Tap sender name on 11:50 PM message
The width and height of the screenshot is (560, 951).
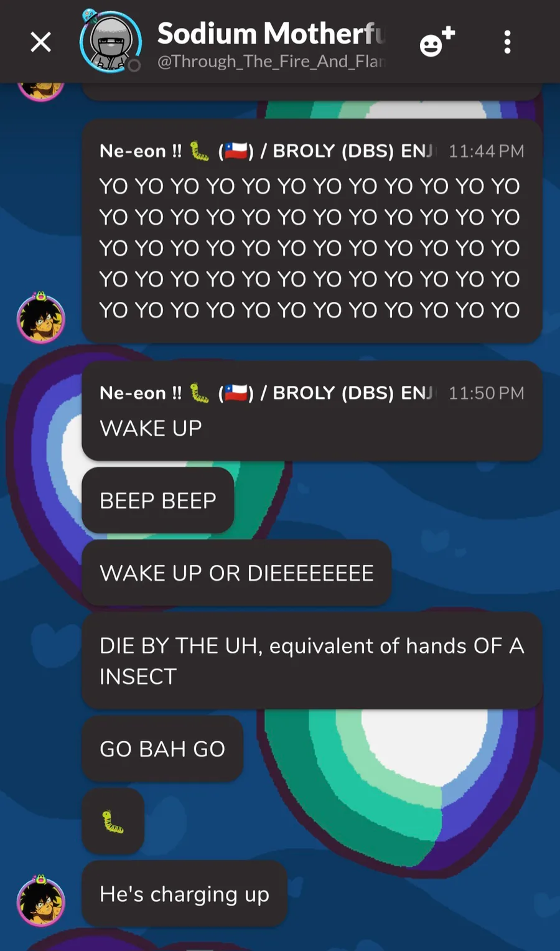click(266, 393)
